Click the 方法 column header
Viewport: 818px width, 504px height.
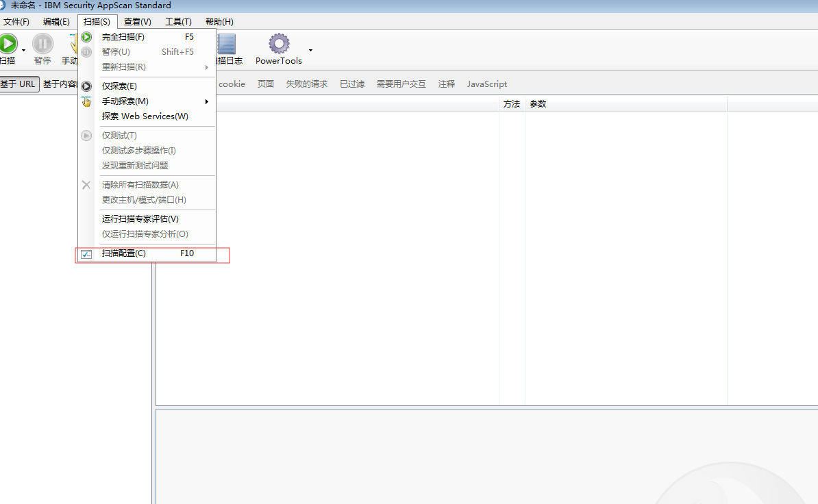tap(512, 103)
